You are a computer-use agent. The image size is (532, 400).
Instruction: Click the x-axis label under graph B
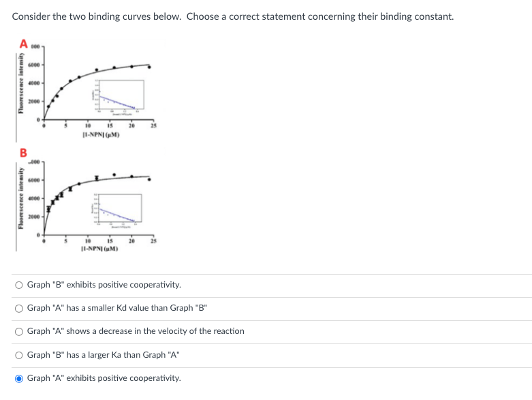click(101, 248)
